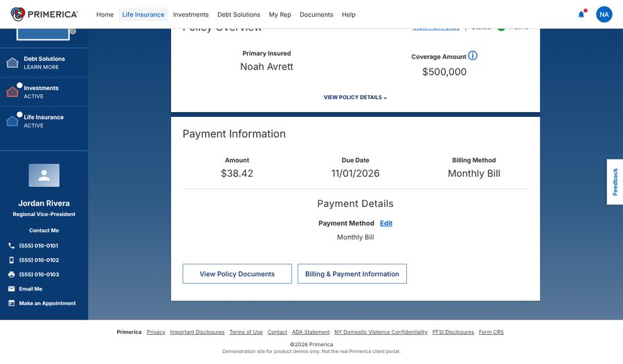Click Make an Appointment link
This screenshot has height=364, width=623.
(x=47, y=303)
